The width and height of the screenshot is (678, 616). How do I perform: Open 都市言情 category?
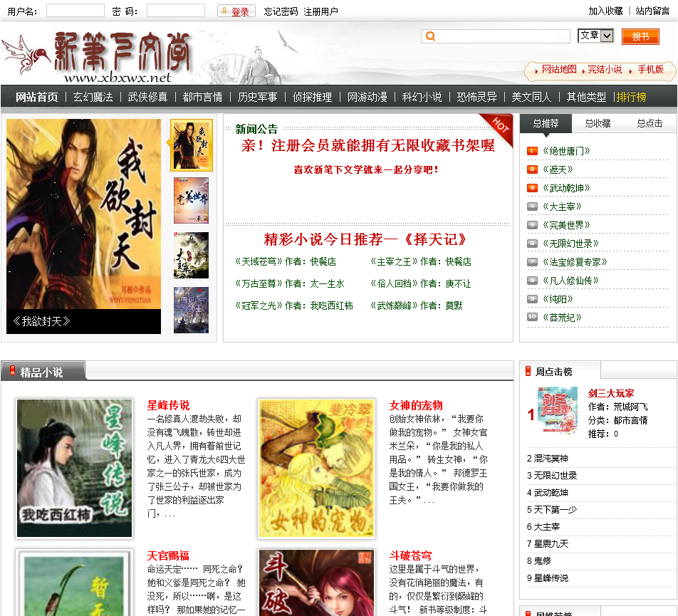coord(202,97)
